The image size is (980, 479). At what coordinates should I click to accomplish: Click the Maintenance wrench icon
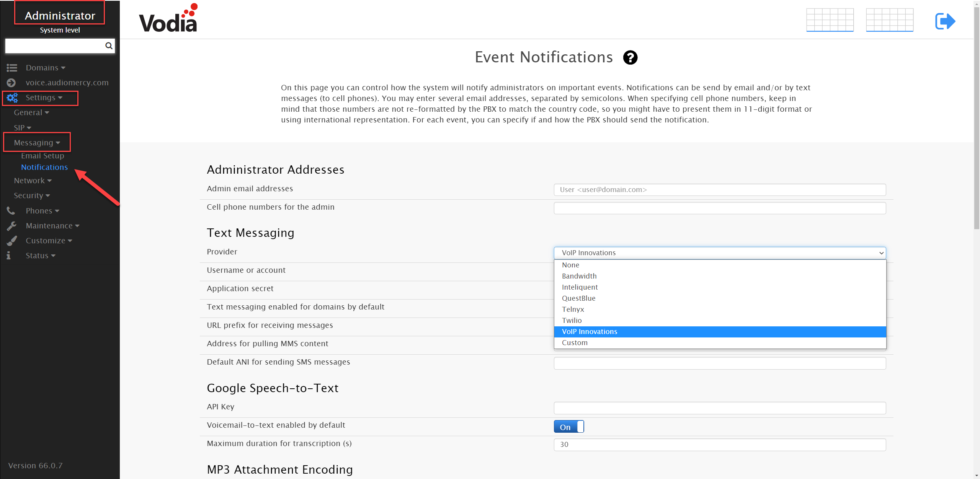coord(11,226)
